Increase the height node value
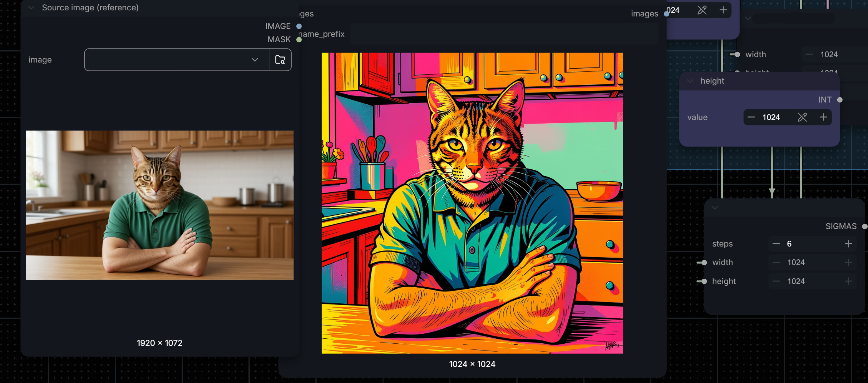868x383 pixels. (823, 117)
